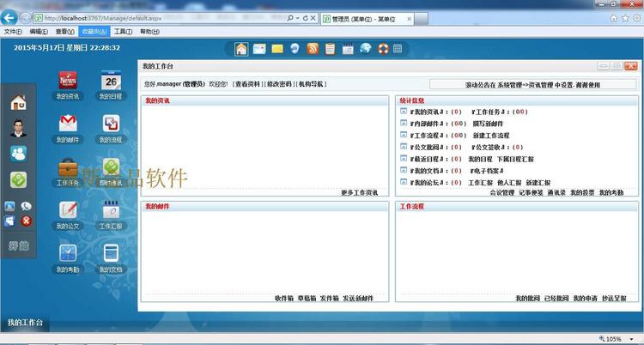Click the blue swirl icon in toolbar
644x345 pixels.
[295, 49]
